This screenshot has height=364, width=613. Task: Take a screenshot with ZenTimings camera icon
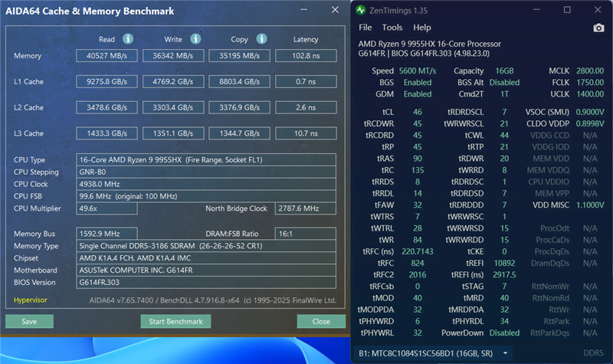[x=598, y=28]
